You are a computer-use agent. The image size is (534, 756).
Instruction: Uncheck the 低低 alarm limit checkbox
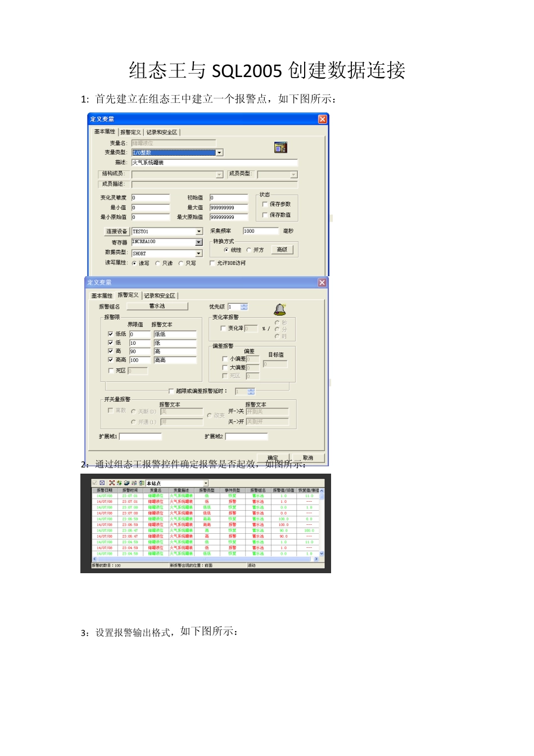111,334
